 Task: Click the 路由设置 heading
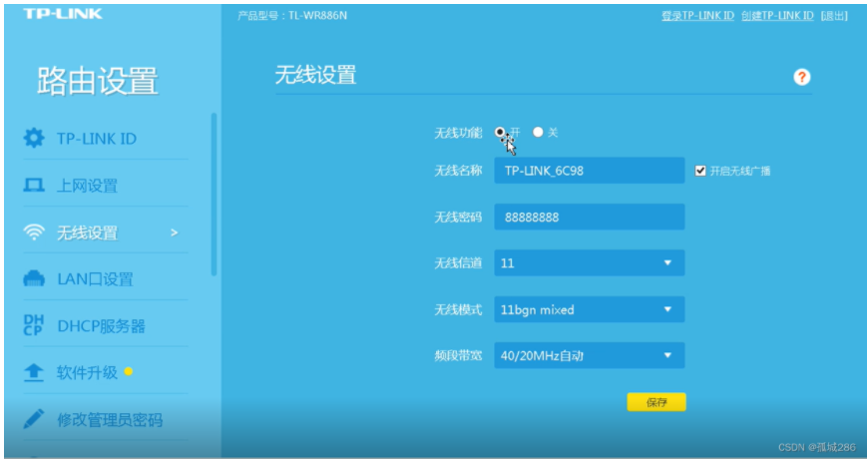[98, 81]
